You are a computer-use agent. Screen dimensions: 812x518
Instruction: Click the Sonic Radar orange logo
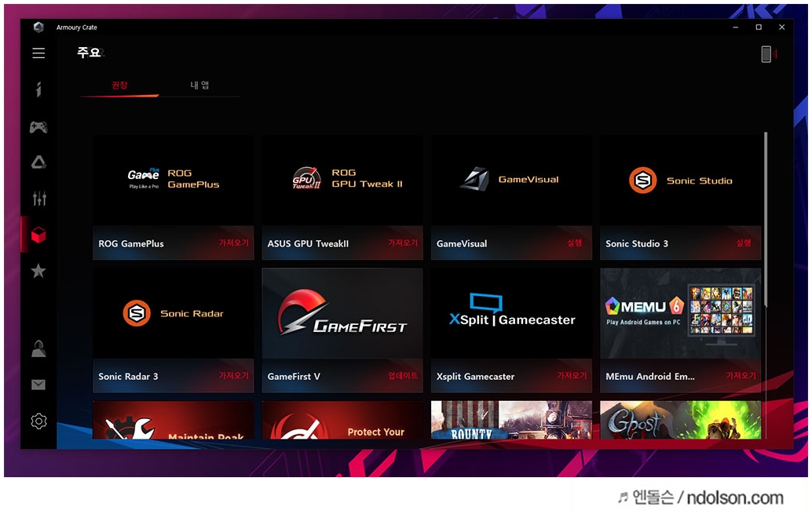137,313
